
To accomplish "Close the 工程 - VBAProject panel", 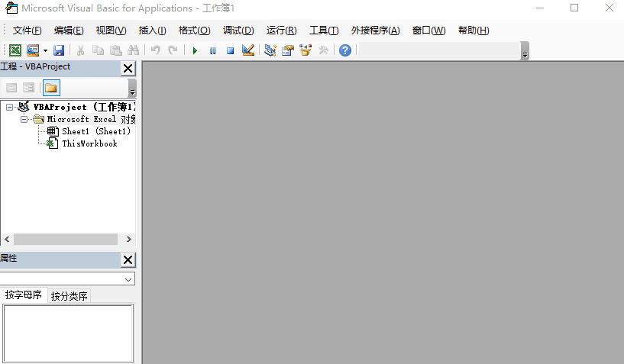I will coord(128,69).
